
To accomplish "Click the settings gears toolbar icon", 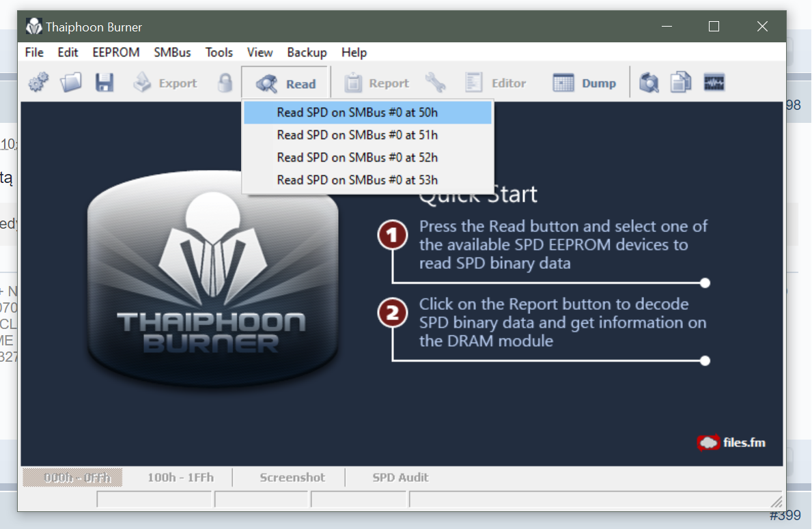I will click(38, 83).
